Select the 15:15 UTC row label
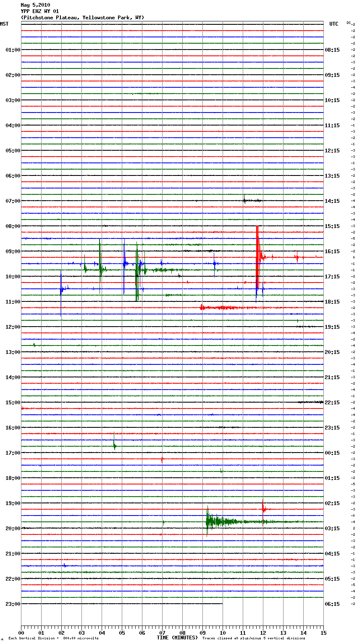The image size is (357, 644). point(332,226)
